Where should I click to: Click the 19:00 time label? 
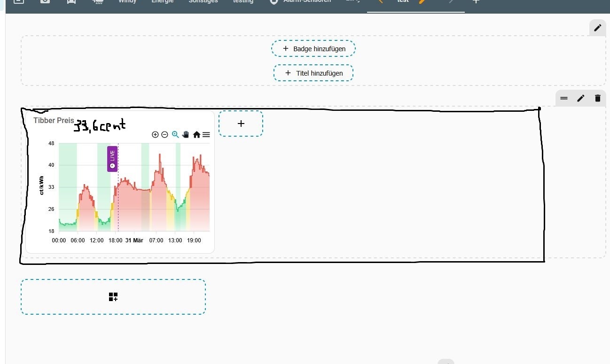194,240
